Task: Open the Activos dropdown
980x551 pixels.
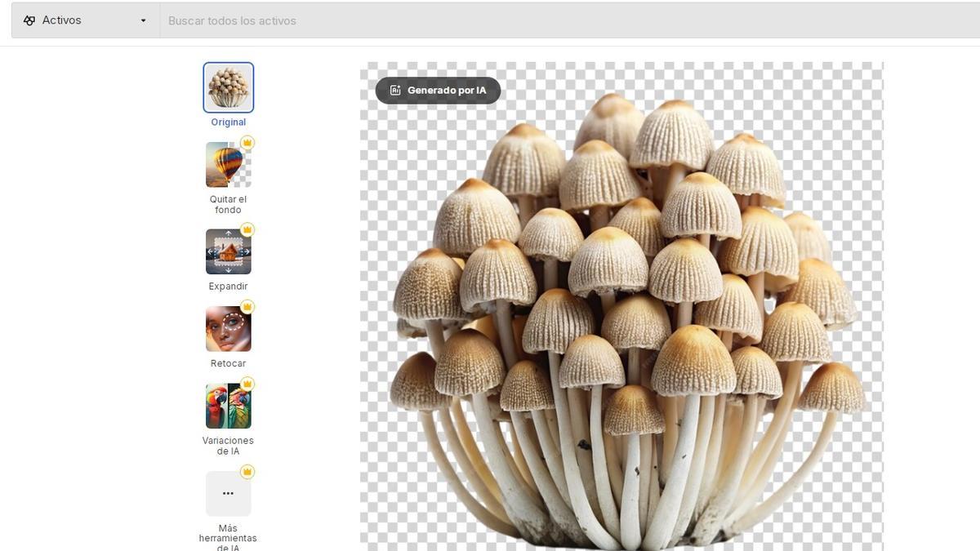Action: [141, 18]
